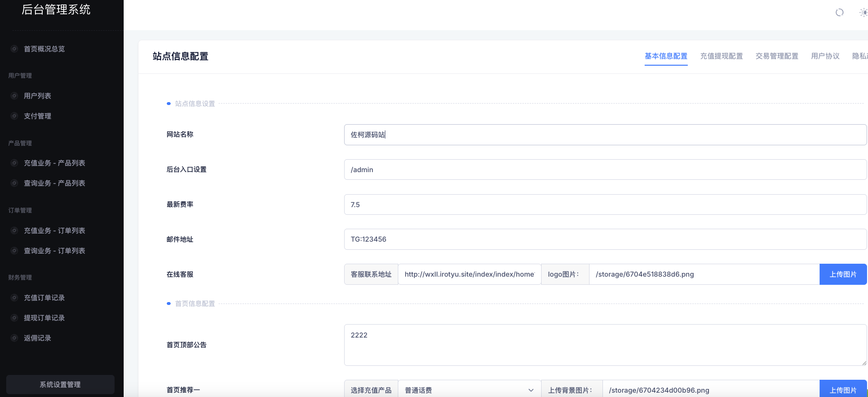Toggle the light/dark theme sun icon
Viewport: 868px width, 397px height.
[x=863, y=12]
